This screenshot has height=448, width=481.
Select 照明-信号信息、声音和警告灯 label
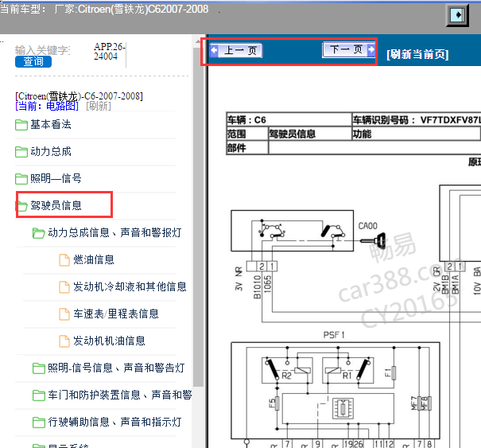coord(116,368)
